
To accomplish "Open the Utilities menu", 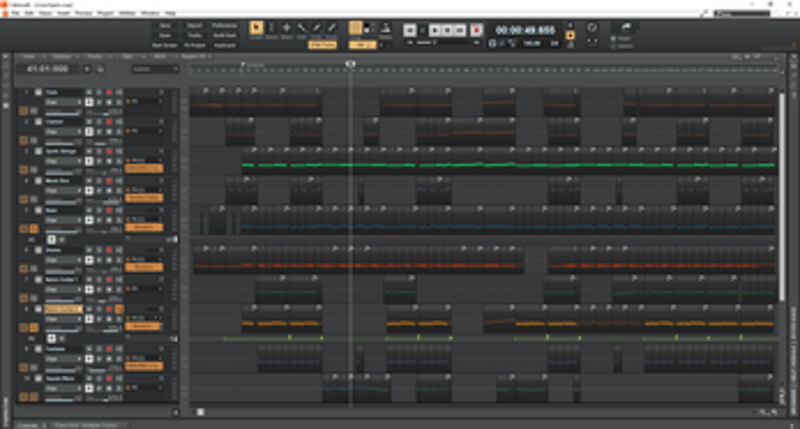I will (128, 13).
